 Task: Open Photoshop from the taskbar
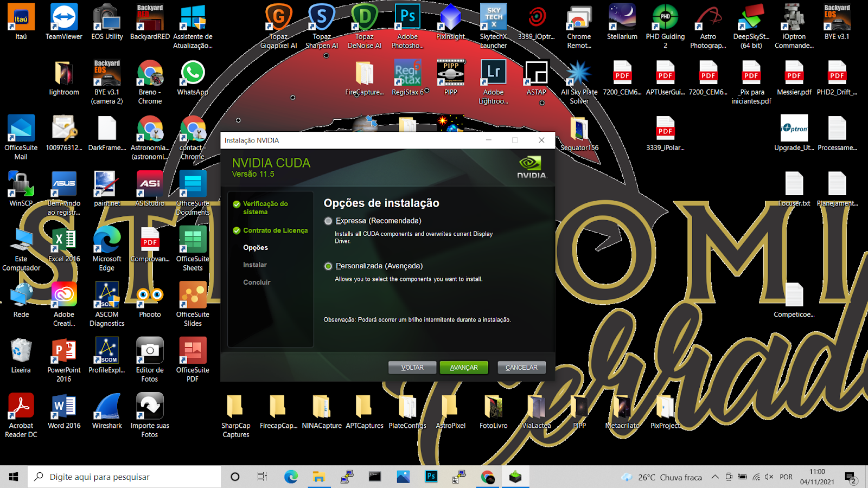[431, 477]
